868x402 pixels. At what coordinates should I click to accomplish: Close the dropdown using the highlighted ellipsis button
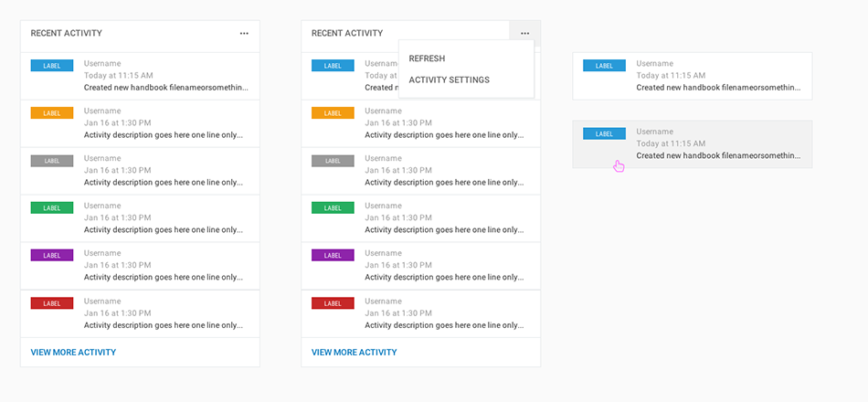point(524,34)
